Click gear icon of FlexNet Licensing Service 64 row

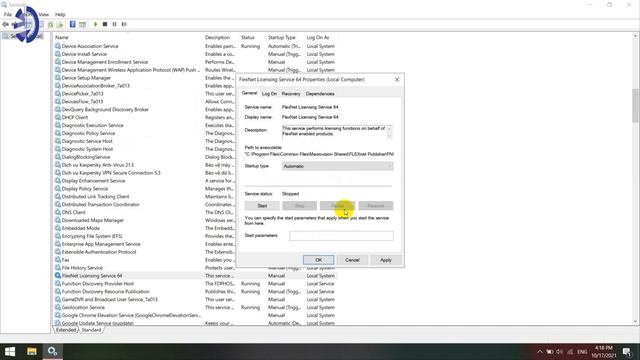point(58,276)
